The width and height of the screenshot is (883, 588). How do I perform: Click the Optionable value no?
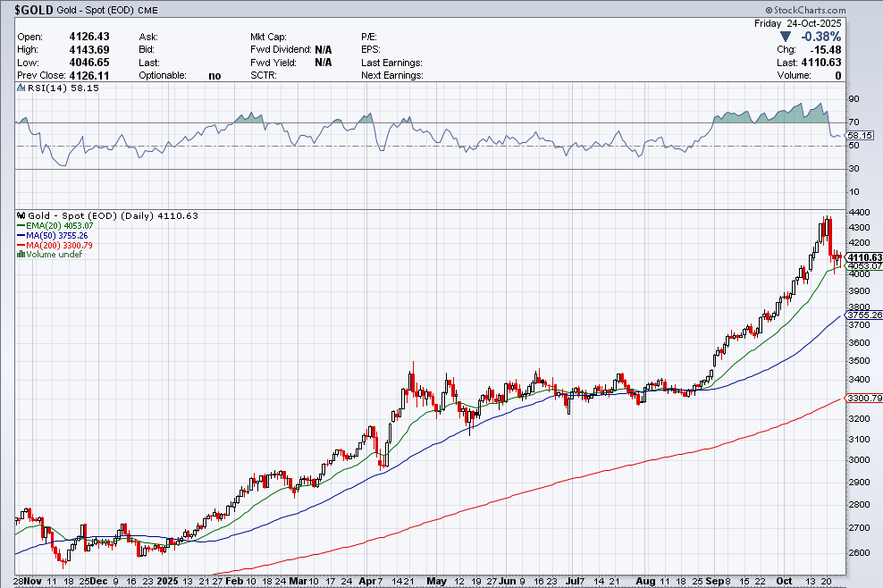pyautogui.click(x=214, y=76)
